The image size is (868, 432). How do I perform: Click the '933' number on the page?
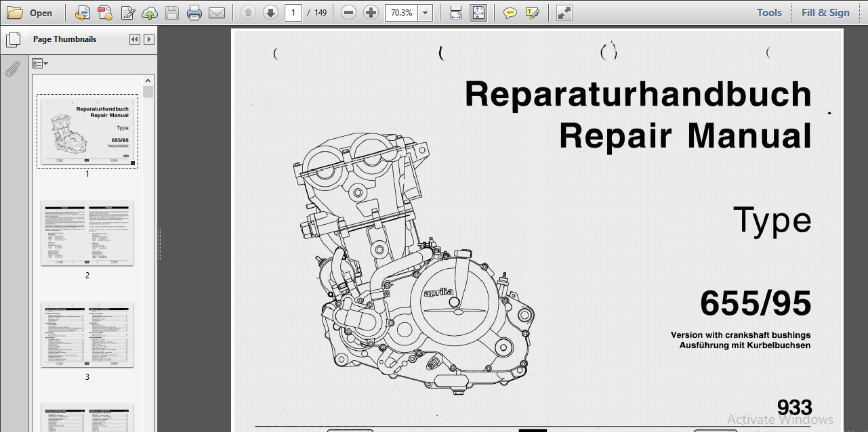coord(794,408)
